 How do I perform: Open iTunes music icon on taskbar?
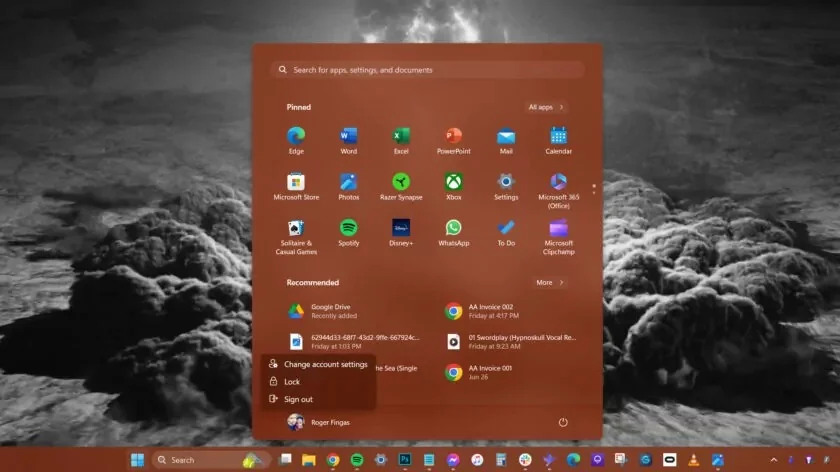[x=477, y=460]
